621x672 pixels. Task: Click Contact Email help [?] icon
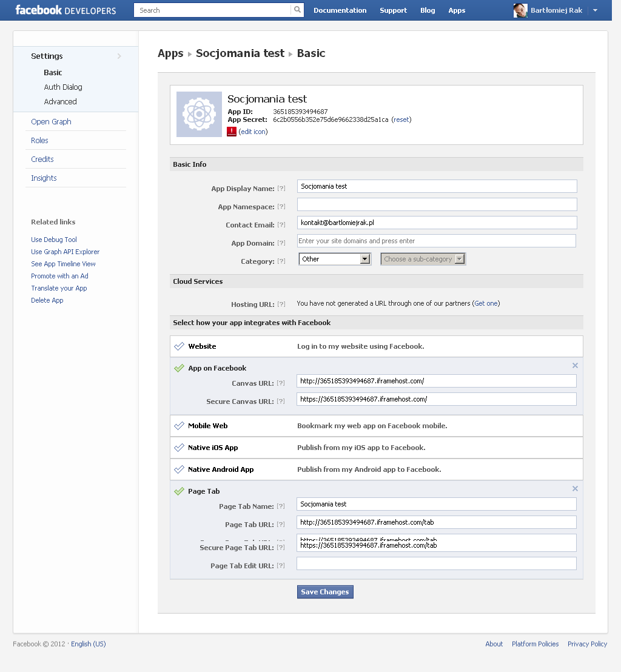281,224
